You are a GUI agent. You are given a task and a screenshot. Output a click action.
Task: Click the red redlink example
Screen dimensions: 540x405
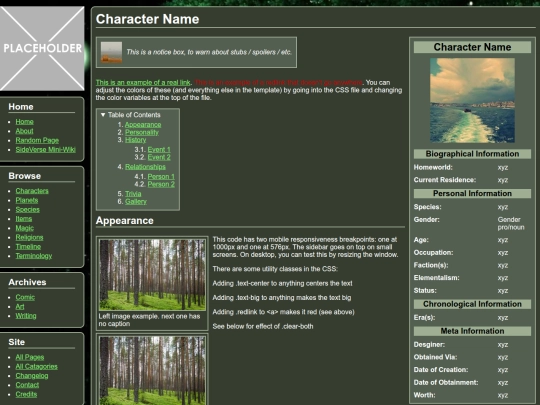[278, 83]
